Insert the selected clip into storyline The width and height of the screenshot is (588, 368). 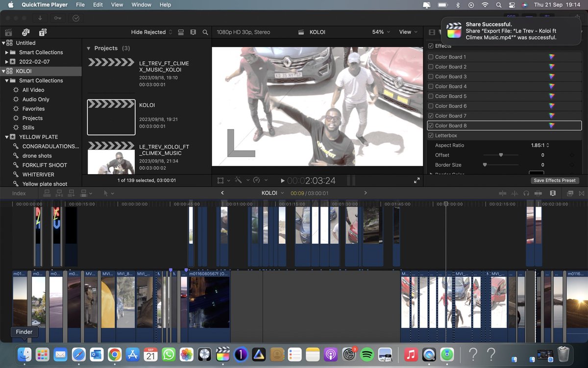(59, 193)
